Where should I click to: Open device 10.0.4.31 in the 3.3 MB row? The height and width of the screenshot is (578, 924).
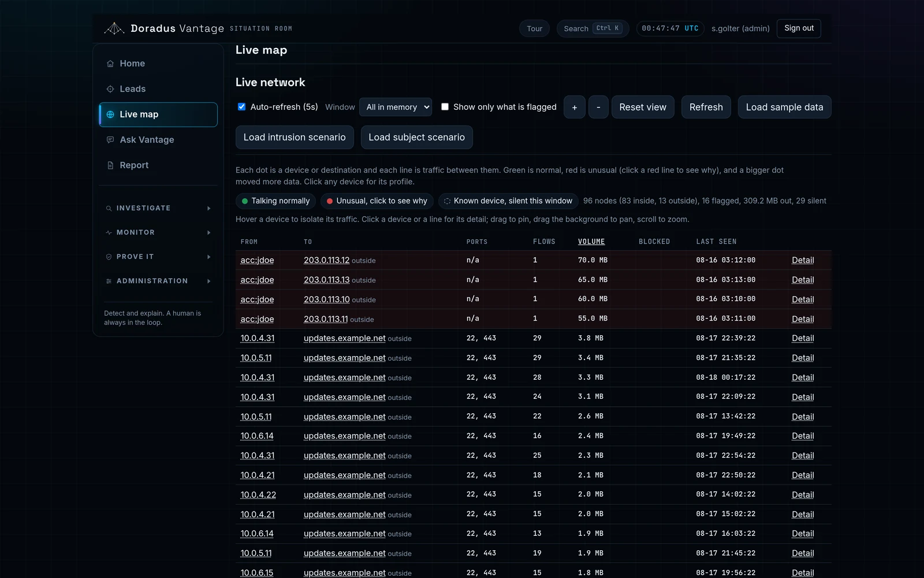[258, 377]
